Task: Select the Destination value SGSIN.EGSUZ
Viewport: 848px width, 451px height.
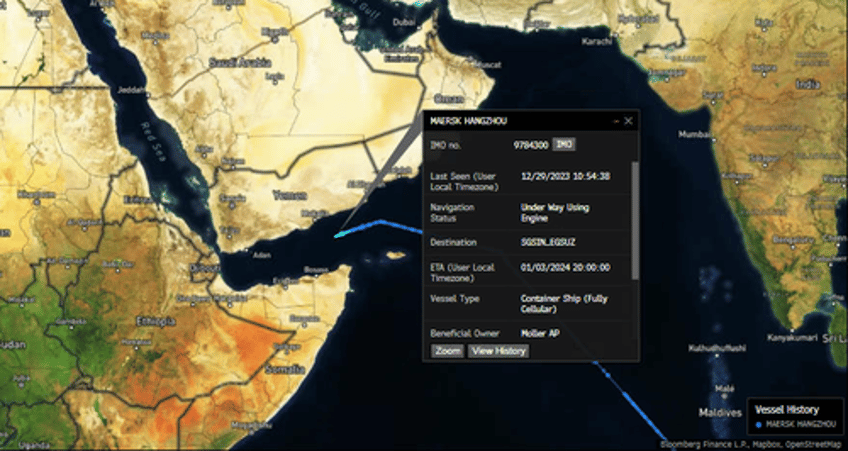Action: click(548, 242)
